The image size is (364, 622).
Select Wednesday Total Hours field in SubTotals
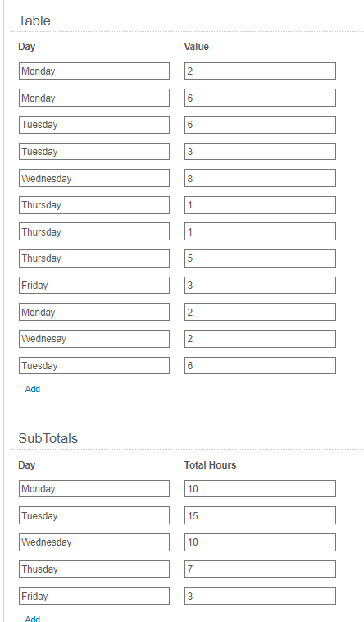point(260,542)
